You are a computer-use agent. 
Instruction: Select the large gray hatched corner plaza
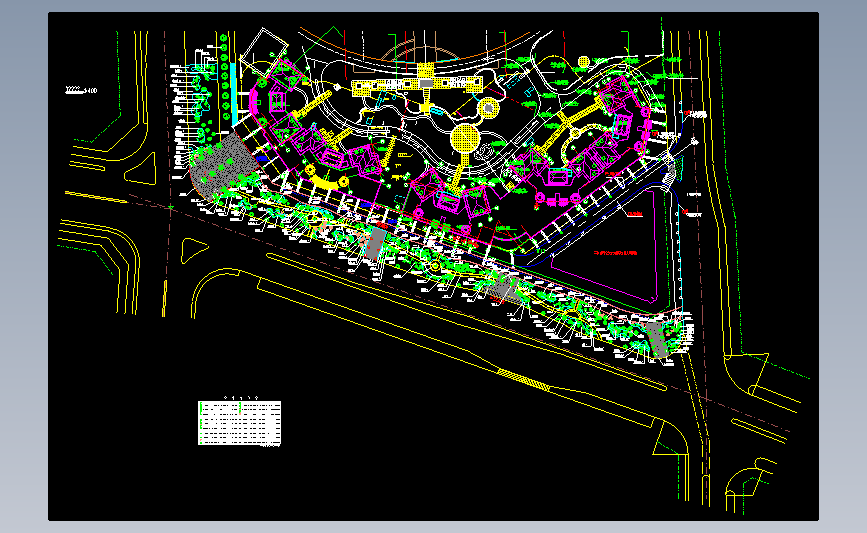(x=226, y=168)
